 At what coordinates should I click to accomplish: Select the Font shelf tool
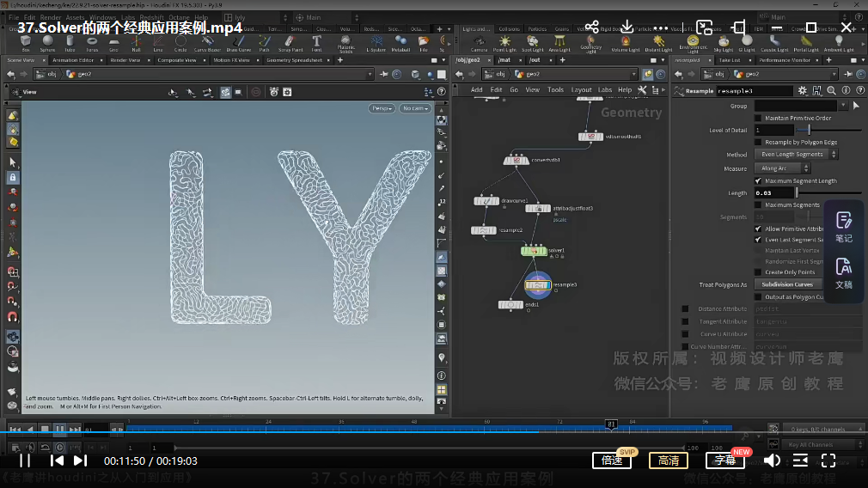pos(316,43)
